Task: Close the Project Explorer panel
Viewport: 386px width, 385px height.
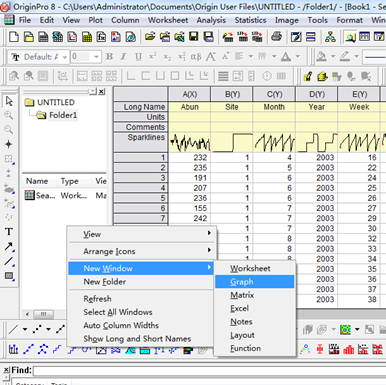Action: [x=102, y=91]
